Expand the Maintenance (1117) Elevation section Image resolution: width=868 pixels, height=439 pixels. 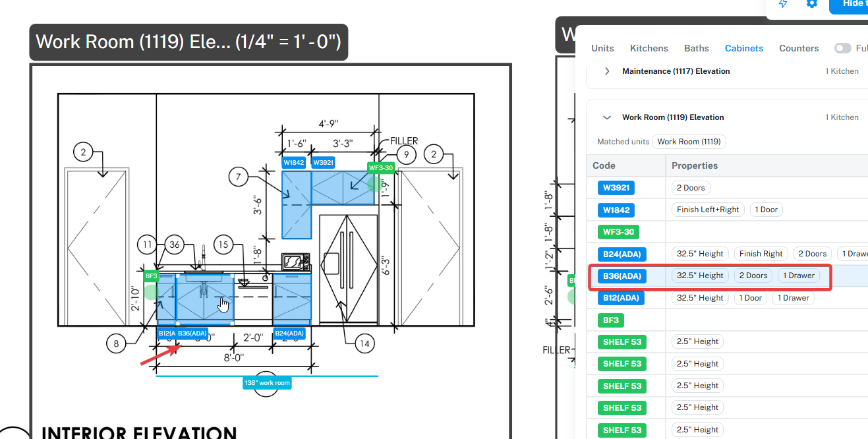click(x=607, y=71)
